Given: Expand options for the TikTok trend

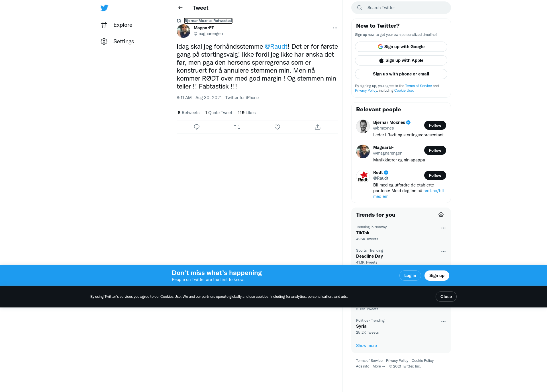Looking at the screenshot, I should [x=443, y=228].
